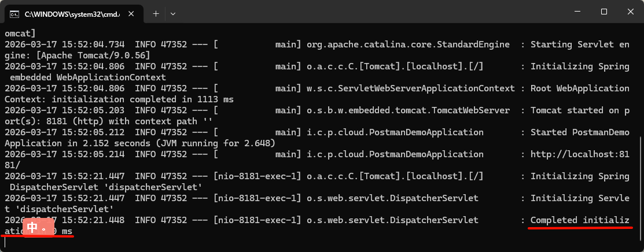Open a new terminal tab

coord(156,13)
